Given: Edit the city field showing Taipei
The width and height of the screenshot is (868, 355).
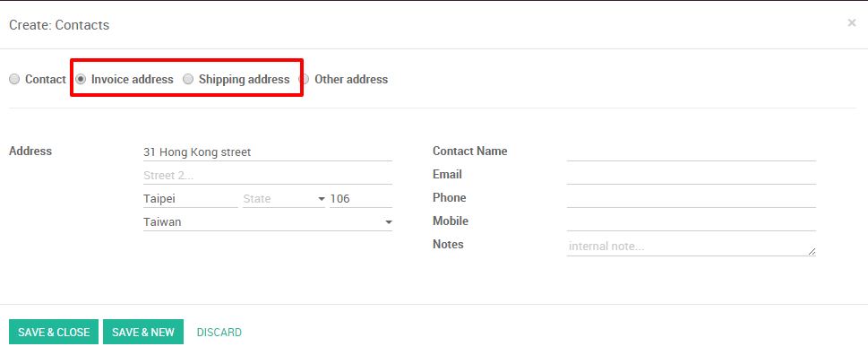Looking at the screenshot, I should [x=191, y=199].
